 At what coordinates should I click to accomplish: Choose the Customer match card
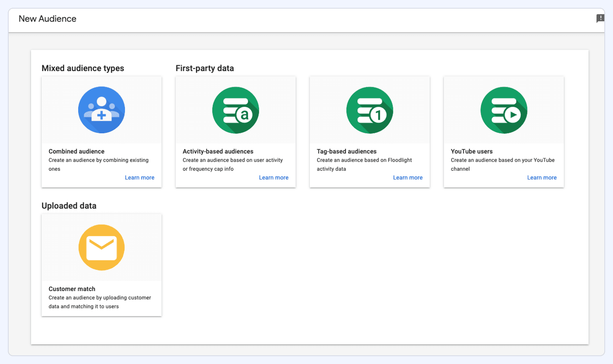point(101,265)
